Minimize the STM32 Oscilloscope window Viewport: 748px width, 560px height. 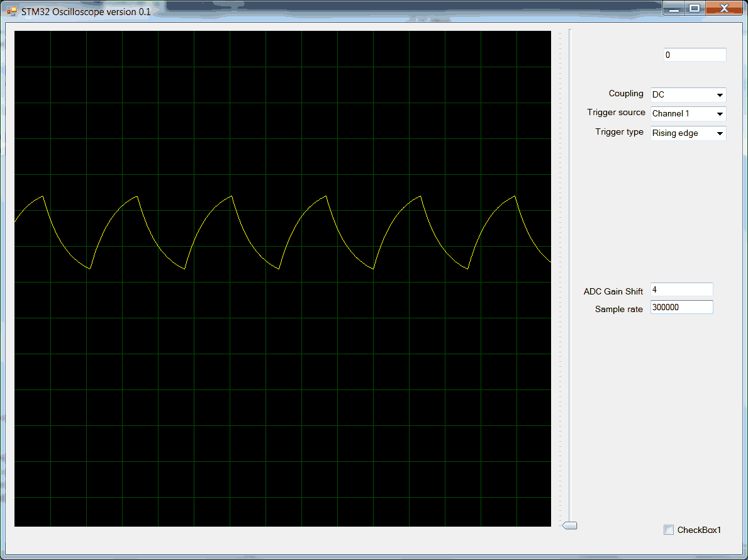coord(673,9)
